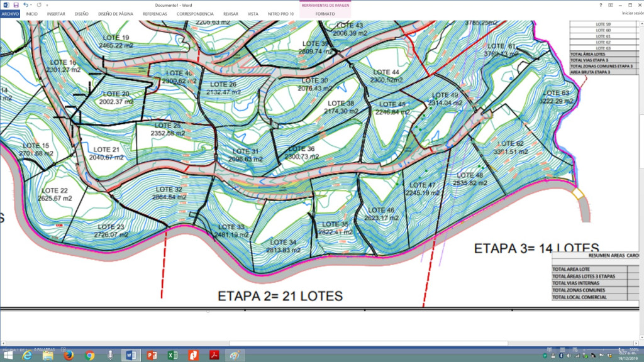644x362 pixels.
Task: Click the proofing/spell check status icon
Action: coord(64,349)
